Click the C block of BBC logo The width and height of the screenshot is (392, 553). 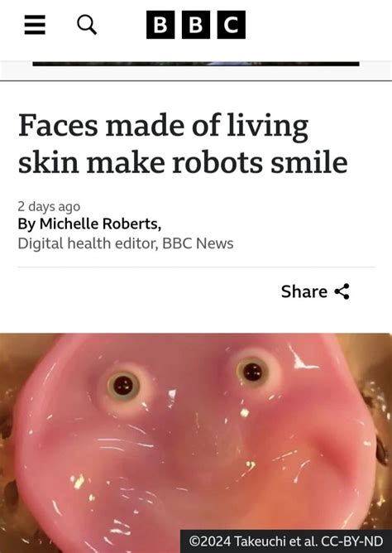[232, 25]
